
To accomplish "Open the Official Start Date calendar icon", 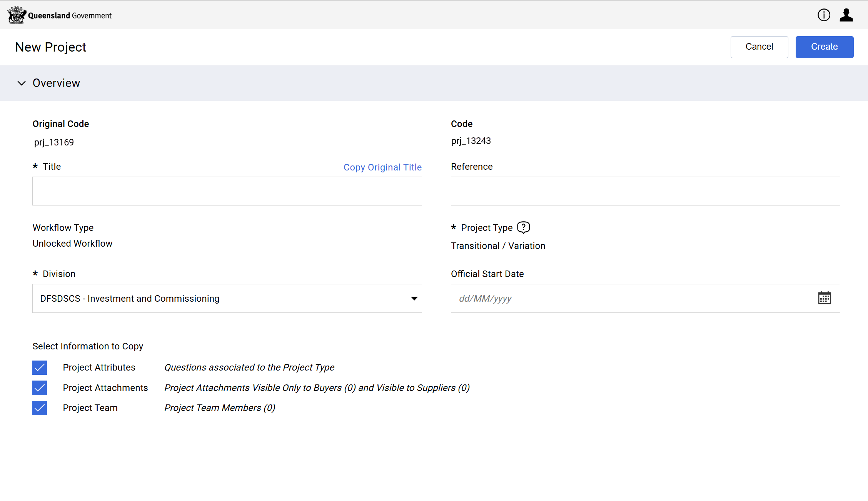I will click(824, 298).
